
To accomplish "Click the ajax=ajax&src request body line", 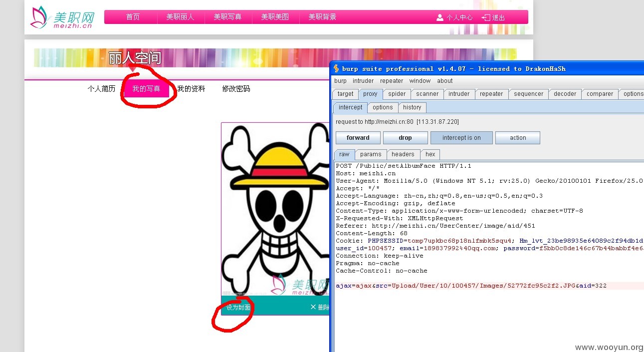I will click(x=471, y=286).
